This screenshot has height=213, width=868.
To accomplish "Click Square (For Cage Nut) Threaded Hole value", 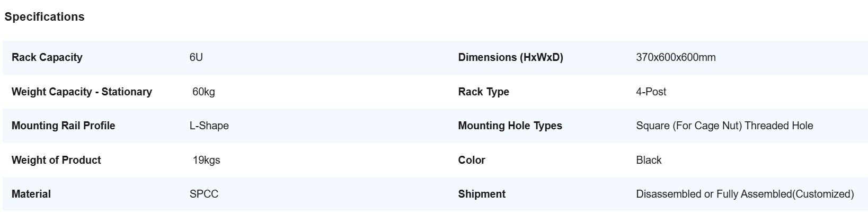I will (x=724, y=126).
